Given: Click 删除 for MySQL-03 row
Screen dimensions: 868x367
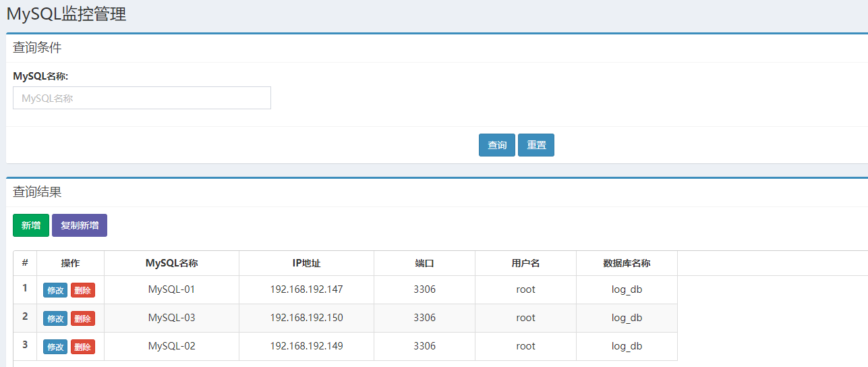Looking at the screenshot, I should point(83,318).
